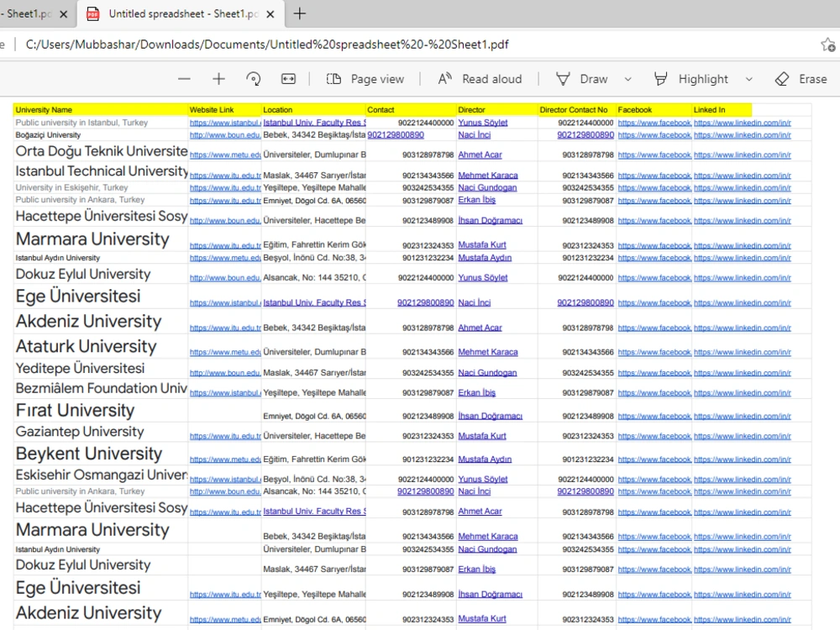Select the Erase tool
The width and height of the screenshot is (840, 630).
[801, 79]
